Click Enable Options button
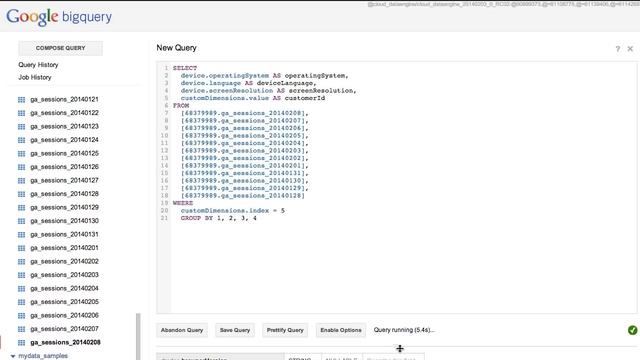The height and width of the screenshot is (360, 640). click(341, 330)
